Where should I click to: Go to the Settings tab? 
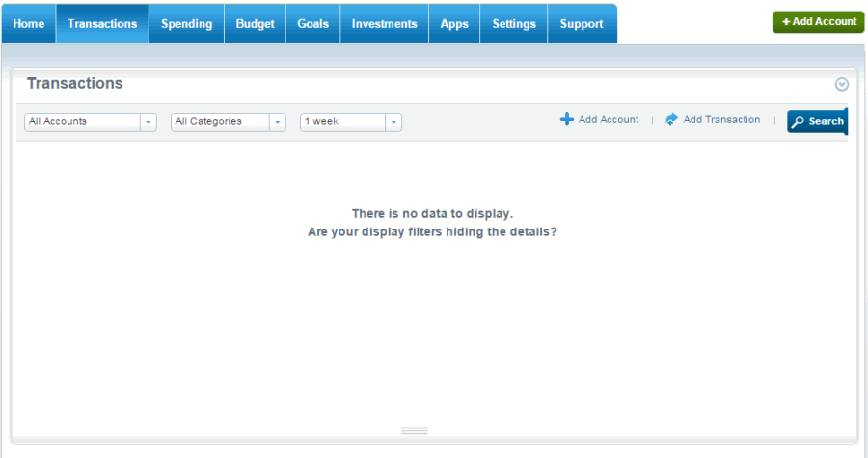coord(514,24)
